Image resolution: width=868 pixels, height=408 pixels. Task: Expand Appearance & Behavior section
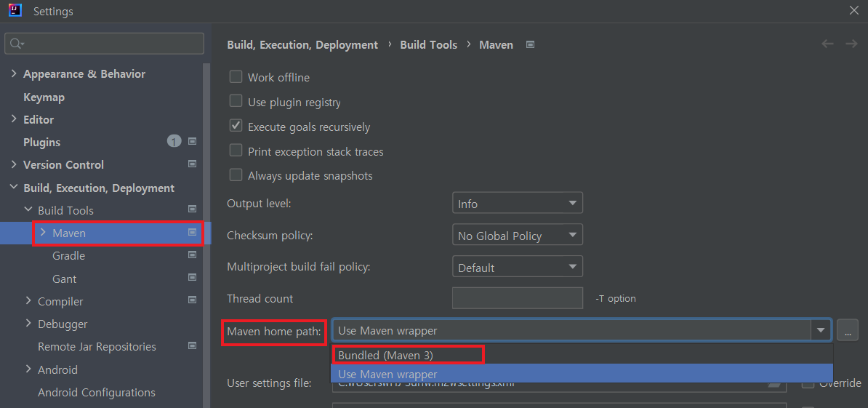pos(14,73)
